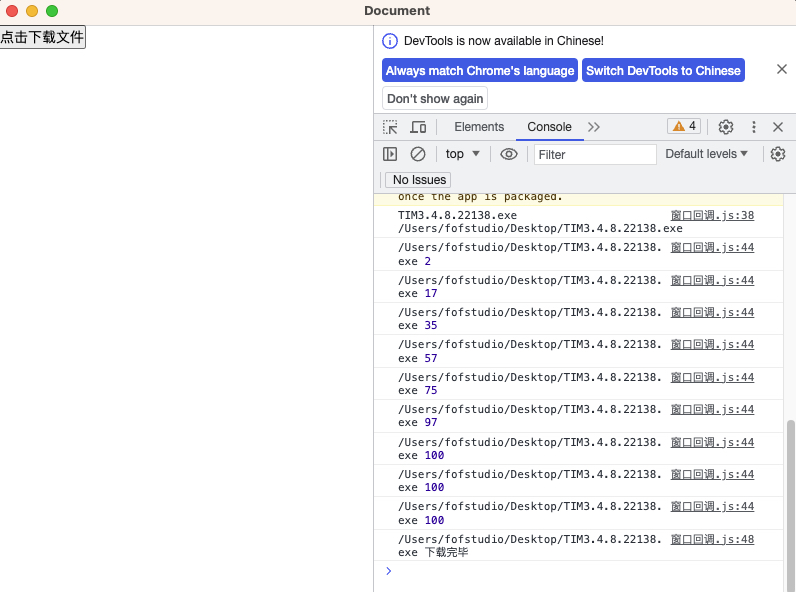Open DevTools settings gear
Screen dimensions: 796x592
(x=725, y=127)
